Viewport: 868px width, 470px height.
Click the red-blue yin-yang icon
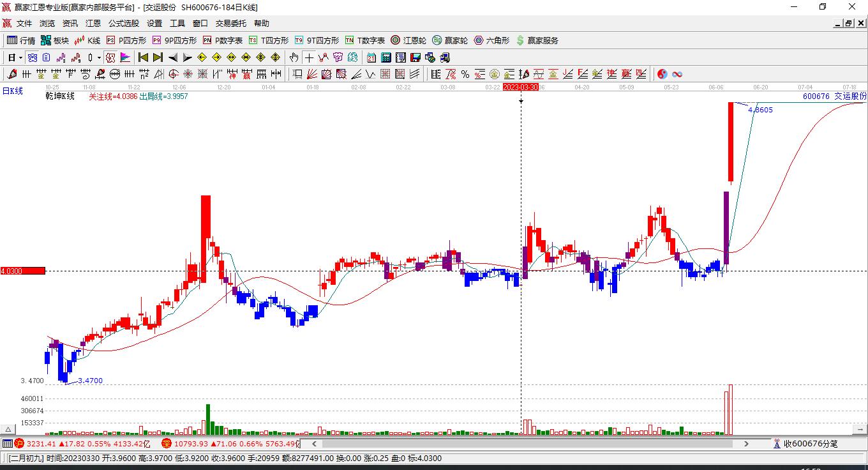[x=662, y=74]
